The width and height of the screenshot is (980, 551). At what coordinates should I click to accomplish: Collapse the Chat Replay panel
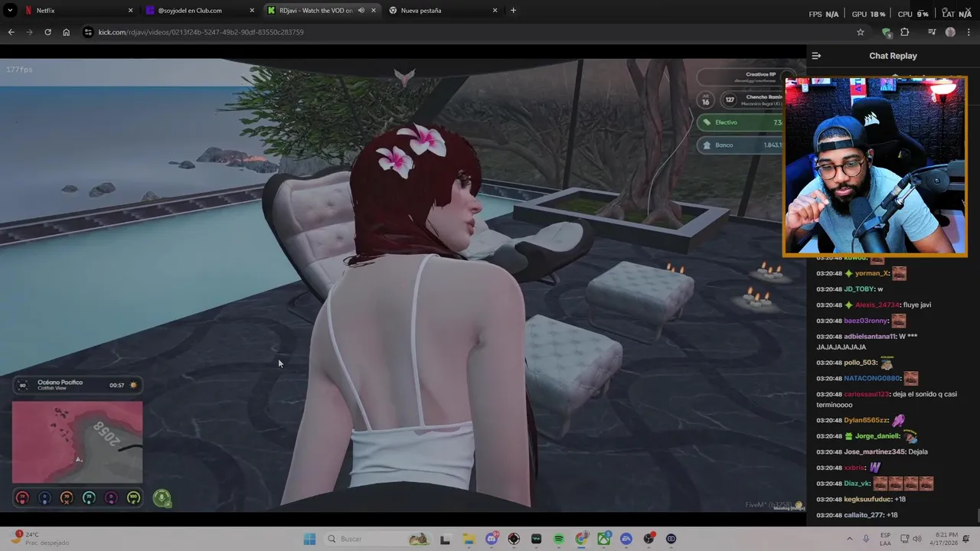[x=816, y=56]
